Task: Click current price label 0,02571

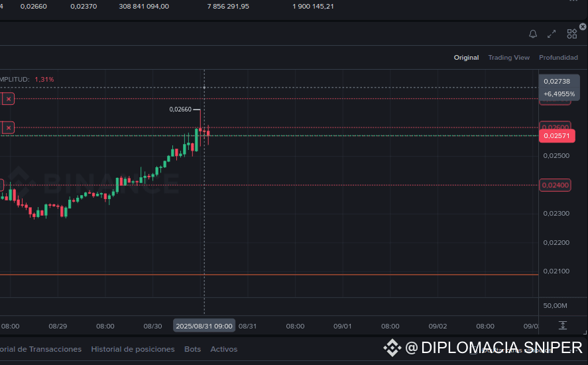Action: tap(557, 135)
